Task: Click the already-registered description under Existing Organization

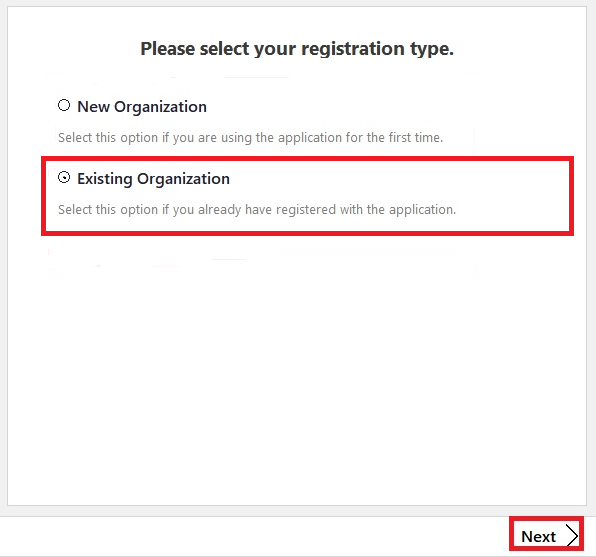Action: [257, 209]
